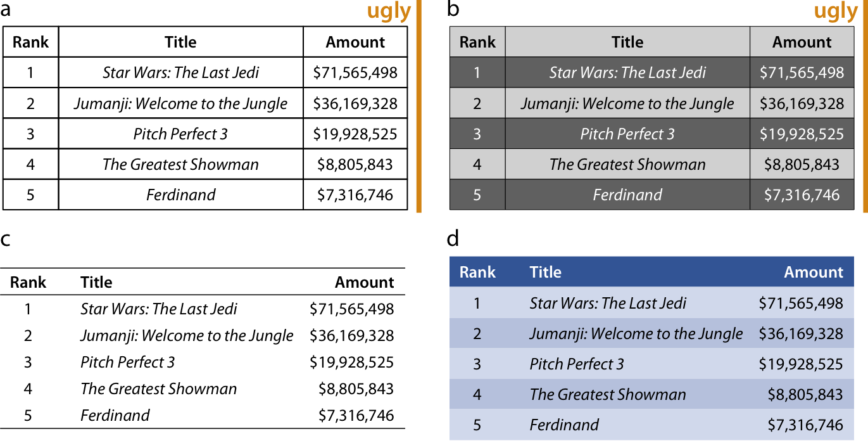
Task: Click the orange ugly label above table b
Action: point(836,12)
